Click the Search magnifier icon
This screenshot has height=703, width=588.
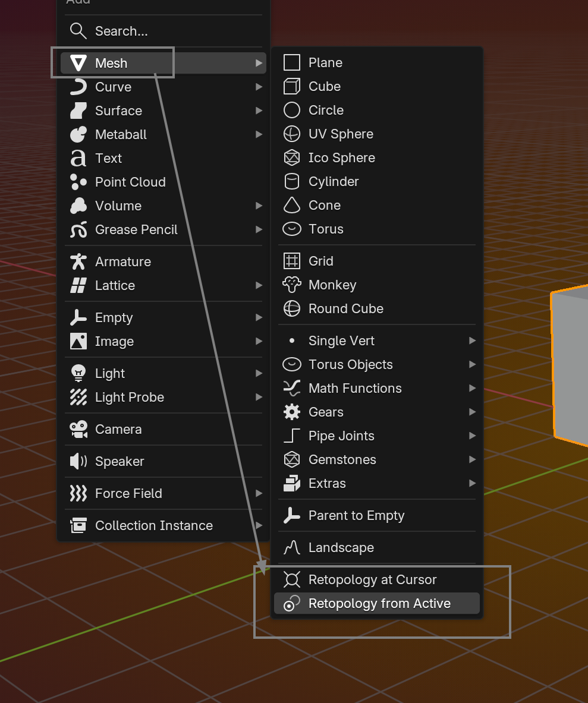78,31
